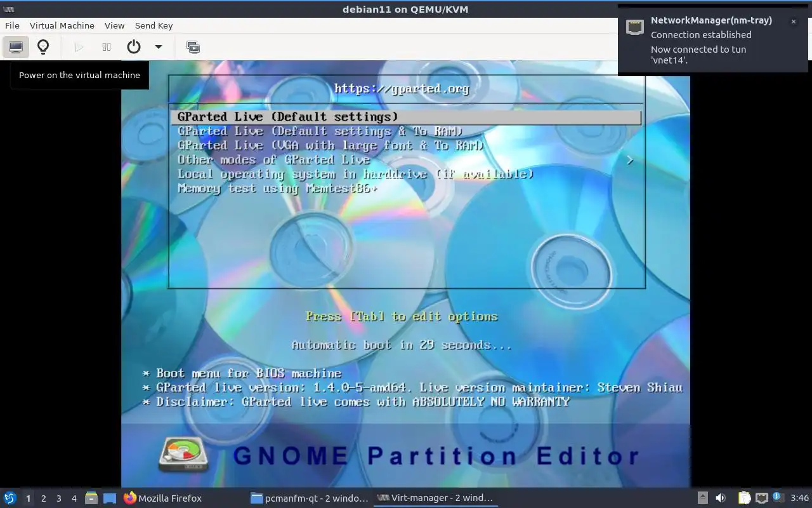Pause the virtual machine
The image size is (812, 508).
point(107,47)
